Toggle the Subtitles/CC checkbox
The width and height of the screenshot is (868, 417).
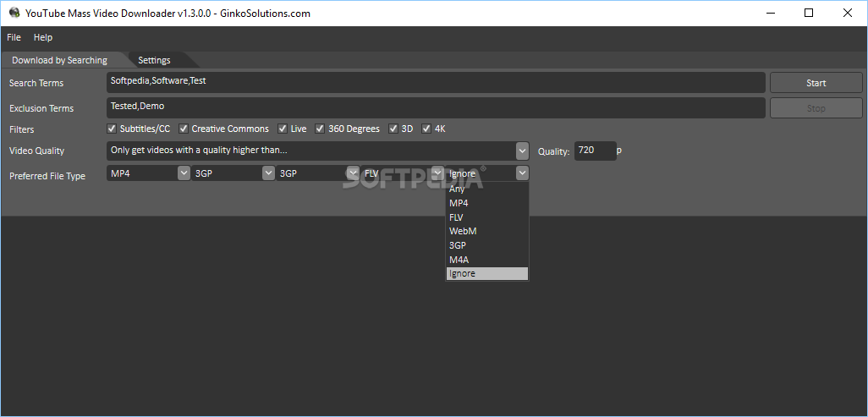(112, 129)
